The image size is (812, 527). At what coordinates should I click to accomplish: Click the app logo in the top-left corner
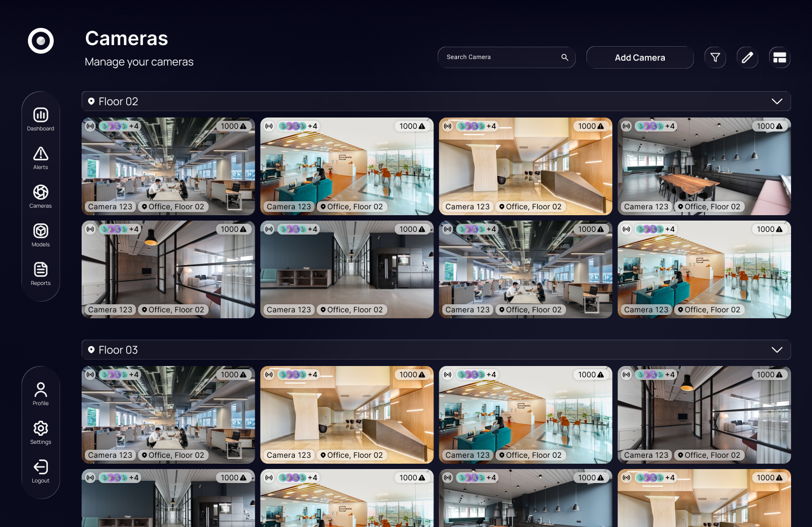pyautogui.click(x=40, y=41)
